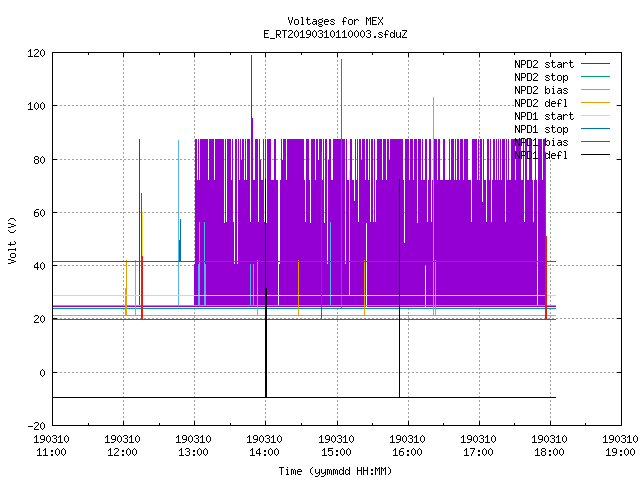The height and width of the screenshot is (480, 640).
Task: Click the x-axis tick label 11:00
Action: coord(51,452)
